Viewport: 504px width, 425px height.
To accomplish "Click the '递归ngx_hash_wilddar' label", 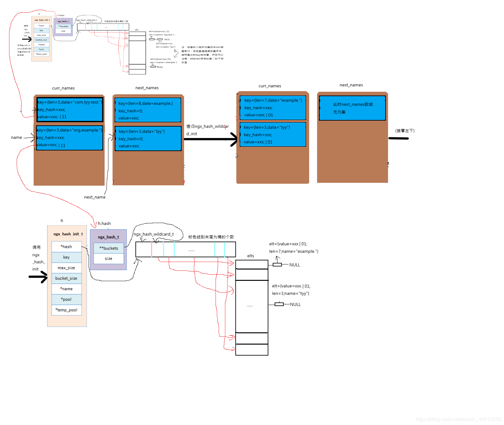I will pyautogui.click(x=207, y=126).
